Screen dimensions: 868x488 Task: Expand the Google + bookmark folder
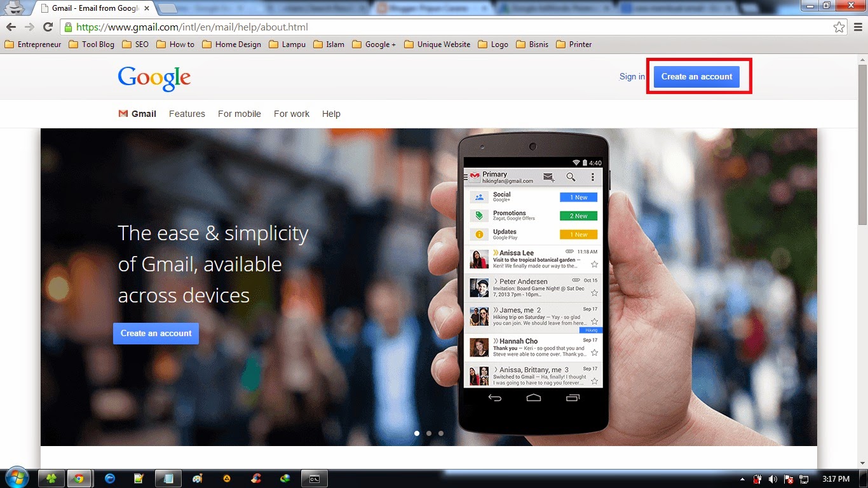coord(374,44)
